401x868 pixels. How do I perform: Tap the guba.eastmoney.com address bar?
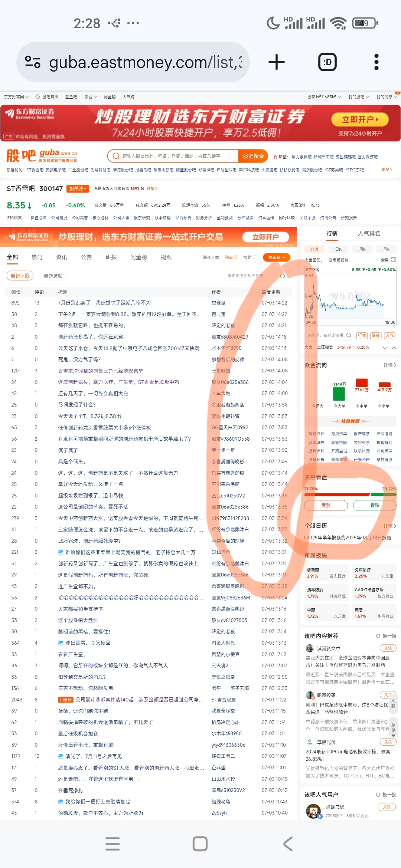coord(133,62)
